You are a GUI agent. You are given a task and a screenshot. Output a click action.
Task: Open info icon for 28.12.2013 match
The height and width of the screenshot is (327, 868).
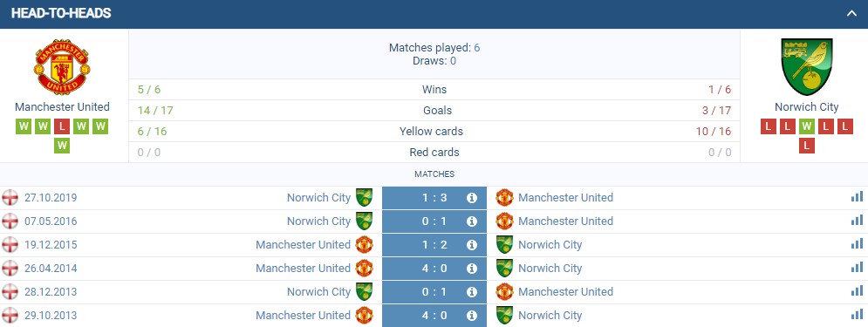(472, 291)
